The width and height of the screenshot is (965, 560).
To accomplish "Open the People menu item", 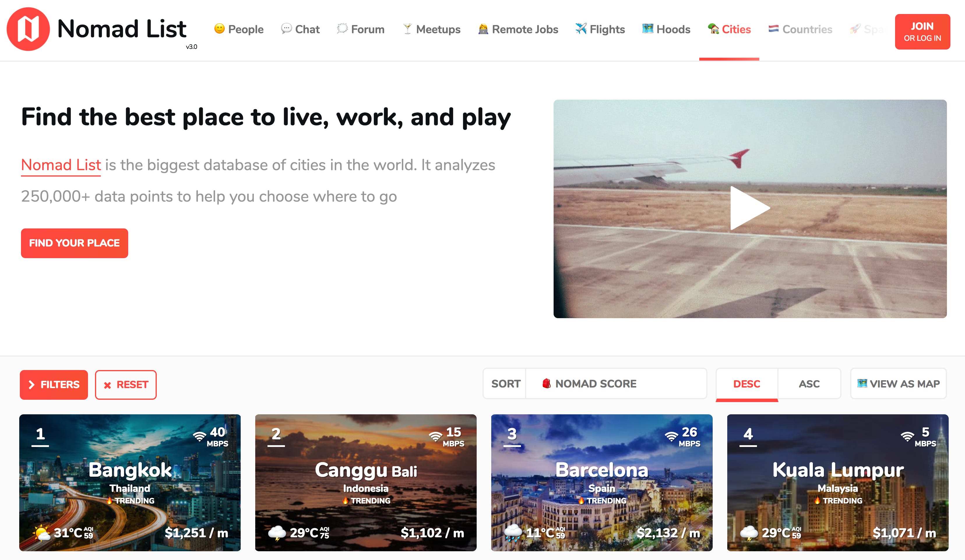I will click(239, 29).
